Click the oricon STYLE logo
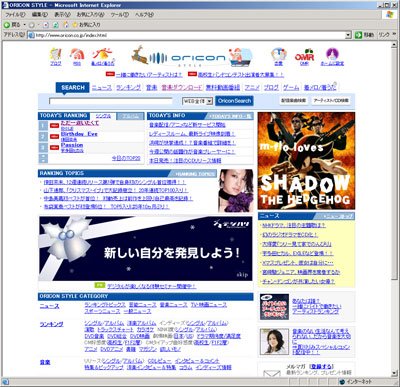 coord(192,58)
